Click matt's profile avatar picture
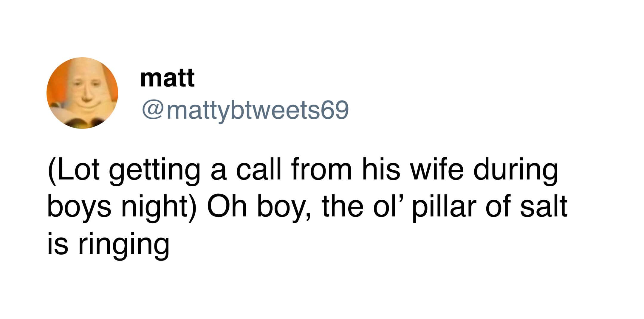The width and height of the screenshot is (644, 319). pyautogui.click(x=82, y=93)
